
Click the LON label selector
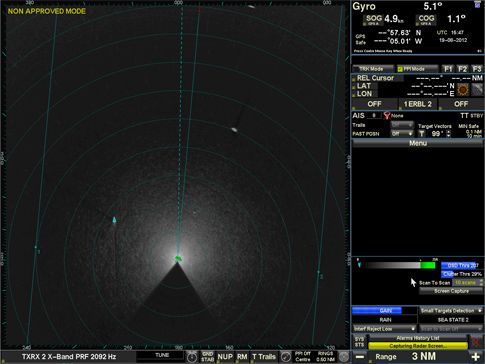coord(364,94)
